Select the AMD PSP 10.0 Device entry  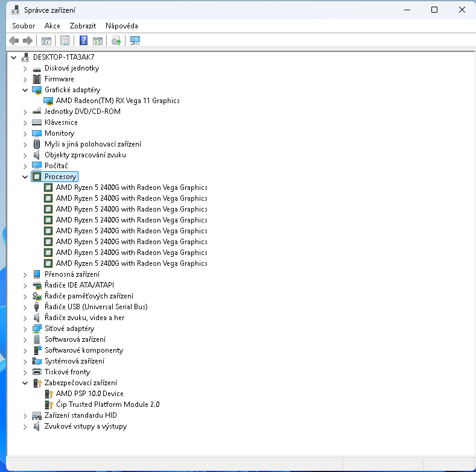[89, 394]
